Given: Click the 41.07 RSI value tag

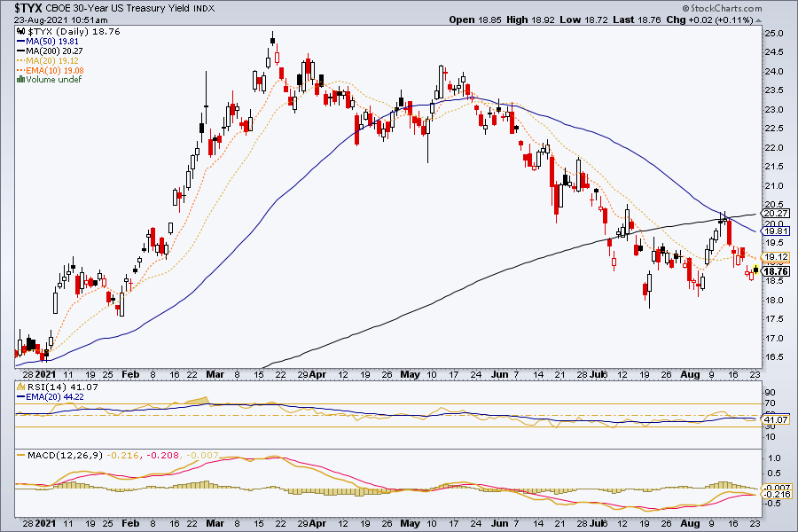Looking at the screenshot, I should [x=776, y=420].
